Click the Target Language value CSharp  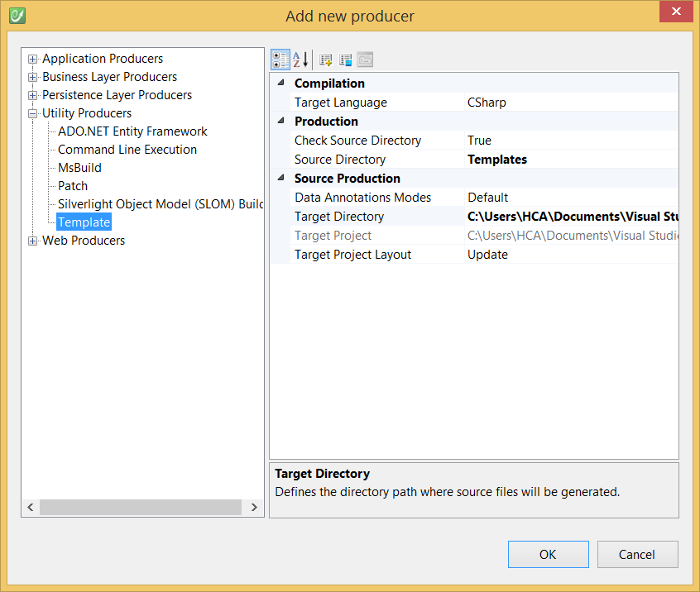click(x=487, y=103)
